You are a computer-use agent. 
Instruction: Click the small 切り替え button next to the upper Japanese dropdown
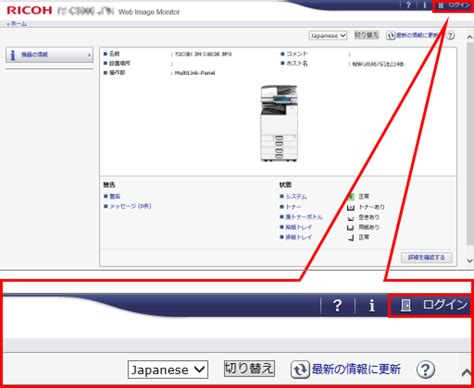[366, 35]
